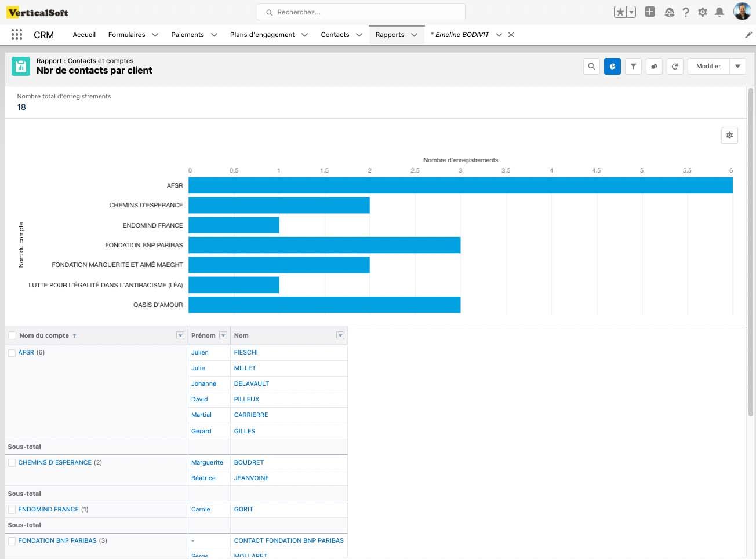Open the CHEMINS D'ESPERANCE account link

55,462
